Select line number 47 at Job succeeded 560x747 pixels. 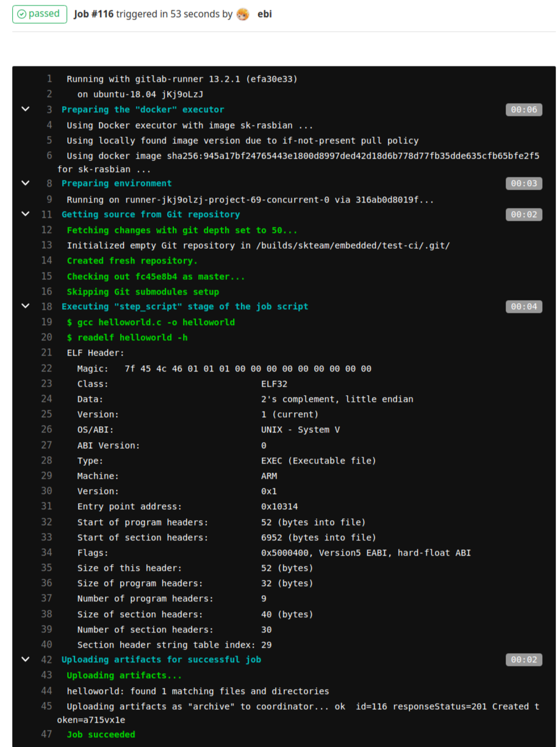47,734
